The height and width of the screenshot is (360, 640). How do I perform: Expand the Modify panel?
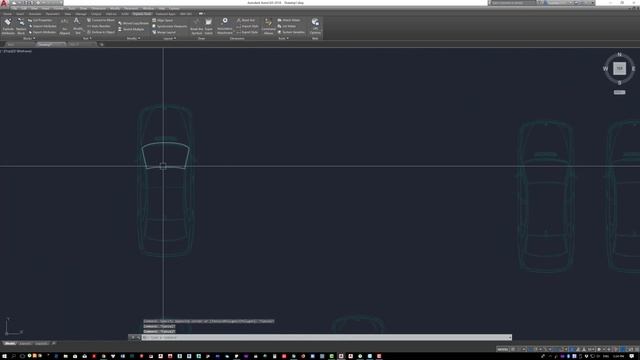(x=133, y=38)
